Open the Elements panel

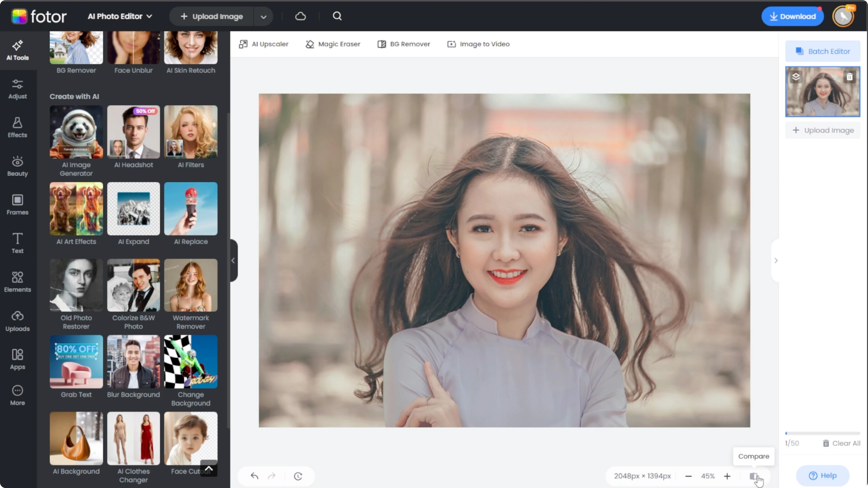17,282
